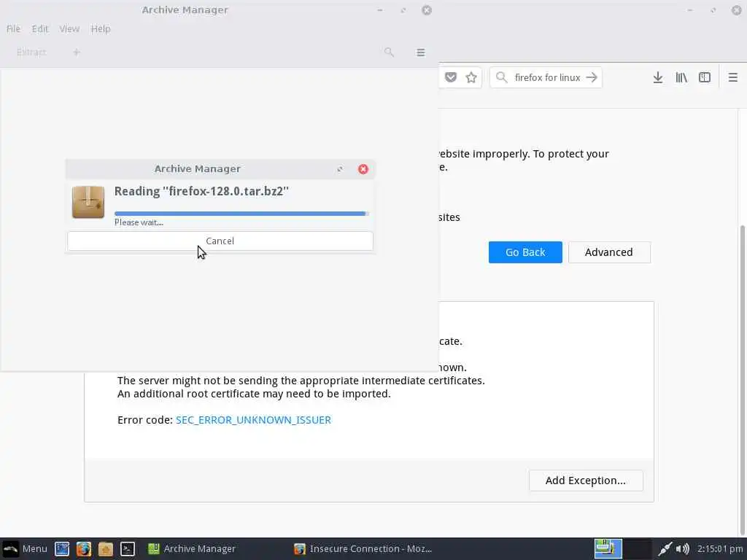Click the clock showing 2:15:01 pm
This screenshot has width=747, height=560.
click(x=720, y=549)
